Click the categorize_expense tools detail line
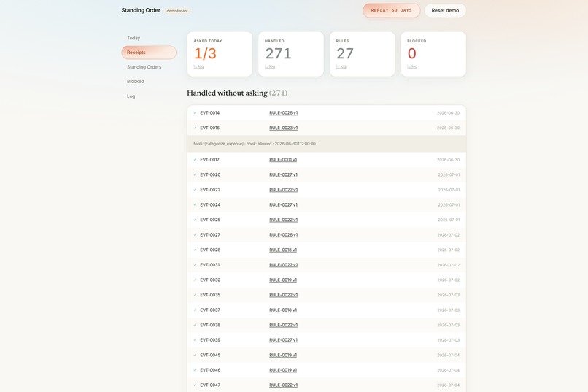The height and width of the screenshot is (392, 588). point(255,144)
